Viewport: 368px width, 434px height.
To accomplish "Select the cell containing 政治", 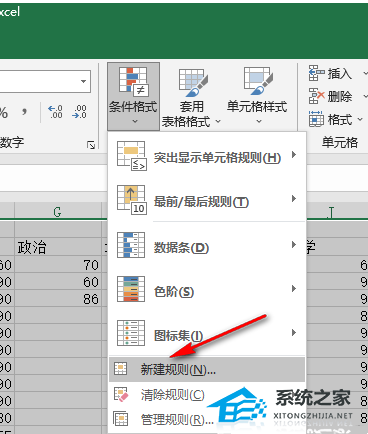I will point(58,247).
